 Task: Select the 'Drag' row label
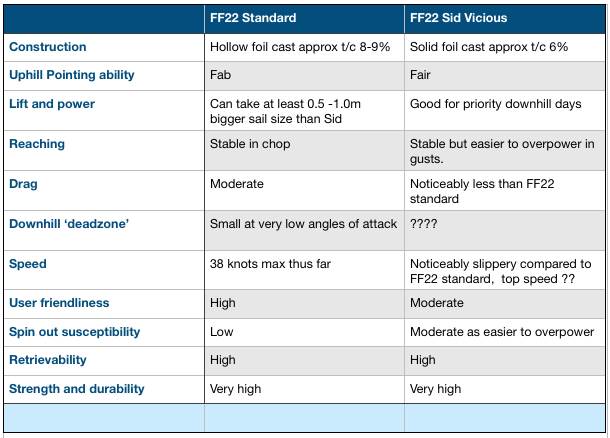point(23,185)
